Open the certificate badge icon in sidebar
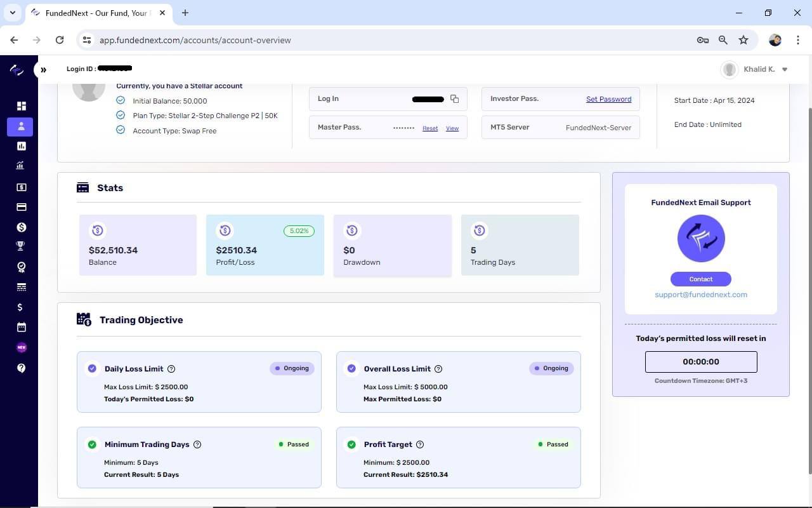Viewport: 812px width, 508px height. (21, 267)
